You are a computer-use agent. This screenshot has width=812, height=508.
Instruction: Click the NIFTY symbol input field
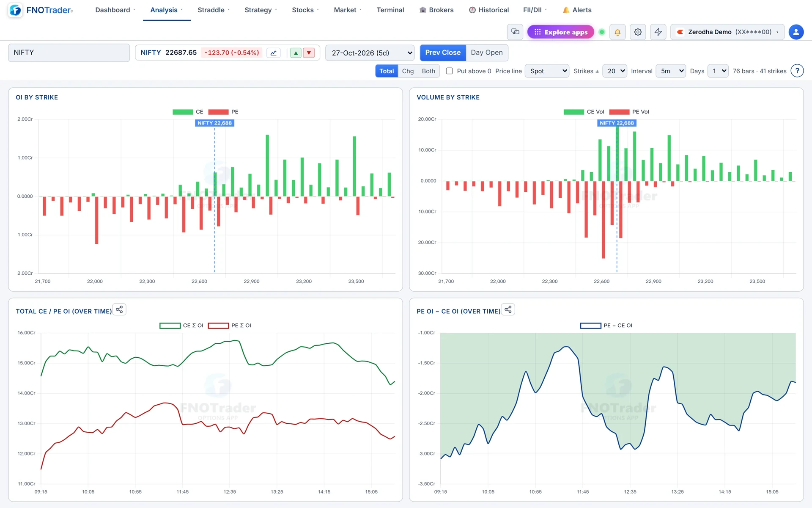(x=69, y=52)
